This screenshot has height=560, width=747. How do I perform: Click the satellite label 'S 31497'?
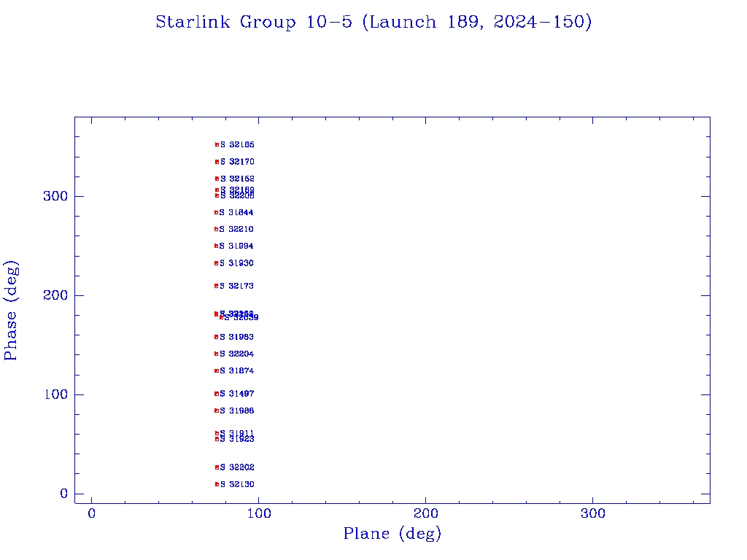tap(237, 394)
